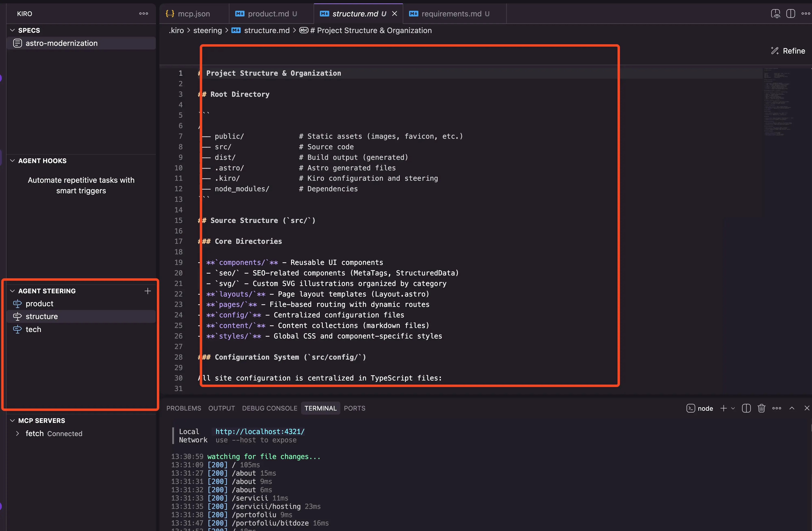Maximize panel with the upward chevron
This screenshot has height=531, width=812.
[x=792, y=408]
